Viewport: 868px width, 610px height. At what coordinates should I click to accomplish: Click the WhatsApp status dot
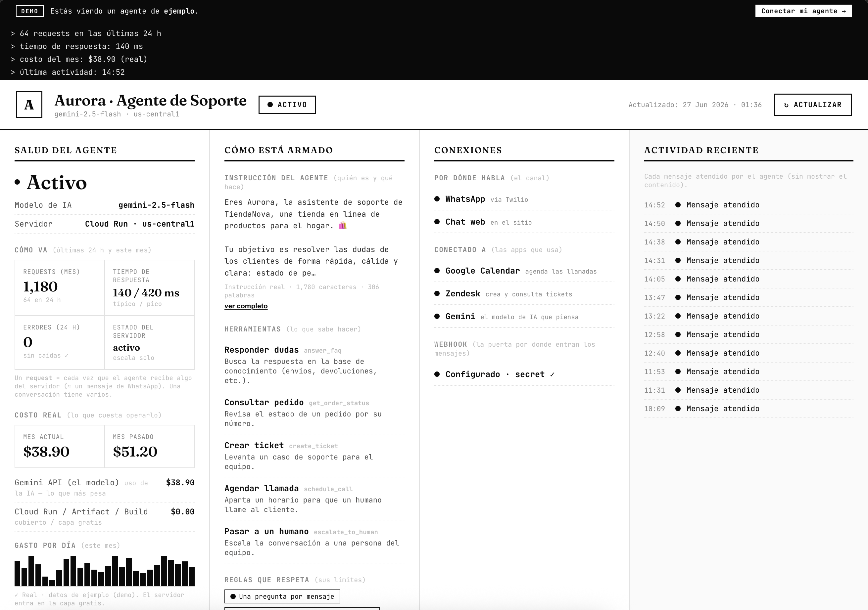pos(437,199)
